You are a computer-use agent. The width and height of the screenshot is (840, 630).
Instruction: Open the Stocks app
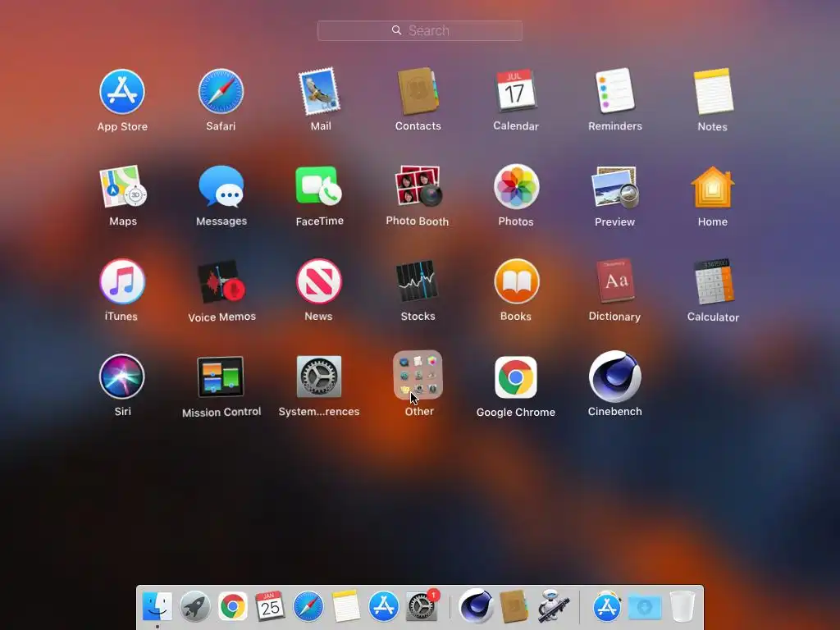[x=418, y=281]
